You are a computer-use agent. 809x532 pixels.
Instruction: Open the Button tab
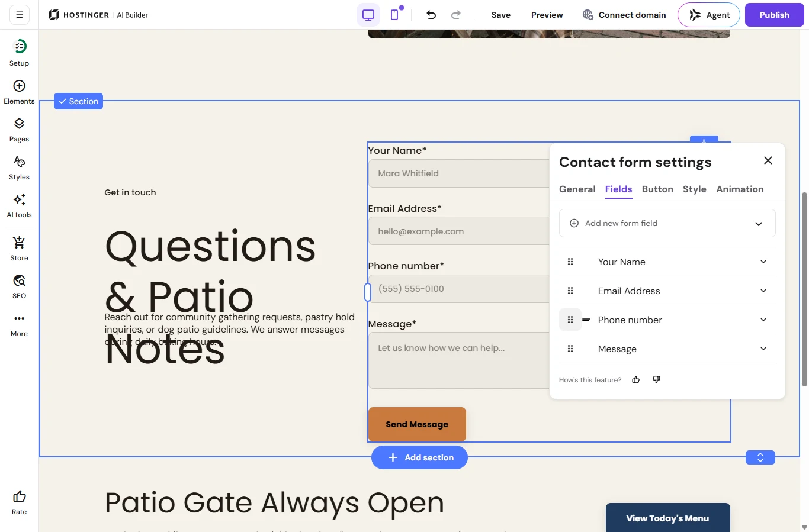point(657,189)
